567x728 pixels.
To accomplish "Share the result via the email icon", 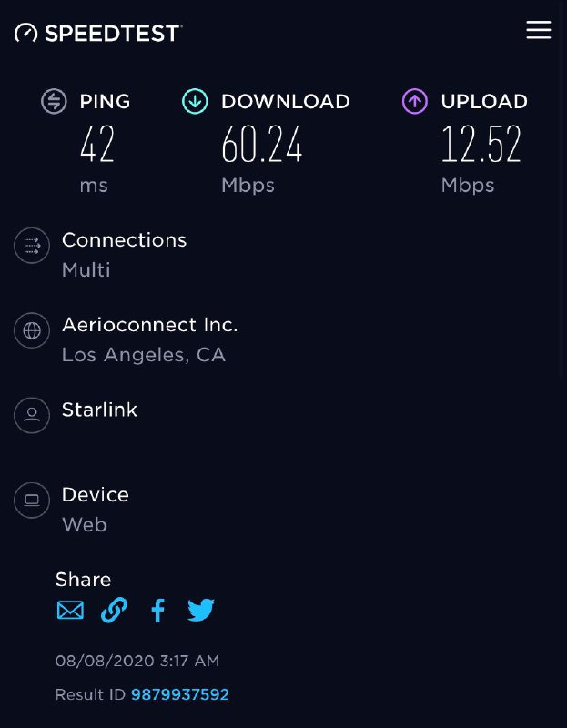I will pyautogui.click(x=70, y=611).
